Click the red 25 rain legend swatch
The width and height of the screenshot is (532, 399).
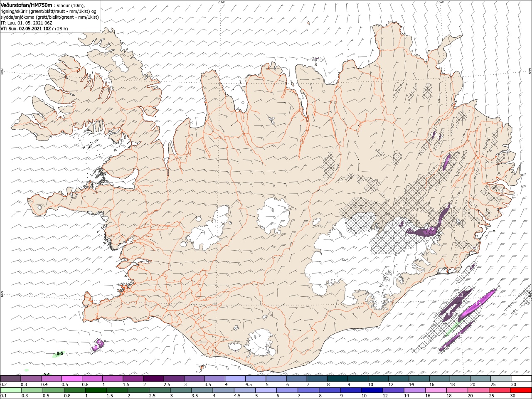[x=499, y=390]
